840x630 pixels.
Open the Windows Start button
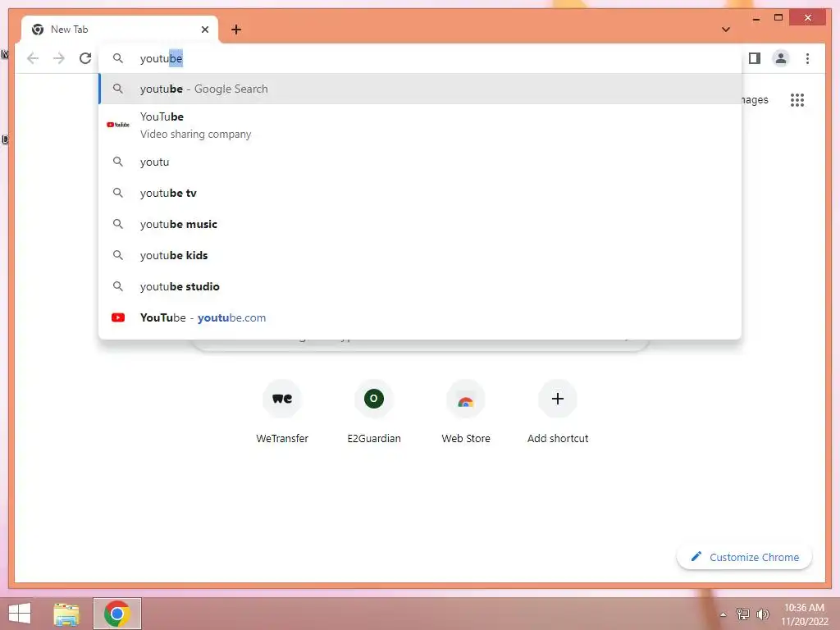[x=20, y=614]
